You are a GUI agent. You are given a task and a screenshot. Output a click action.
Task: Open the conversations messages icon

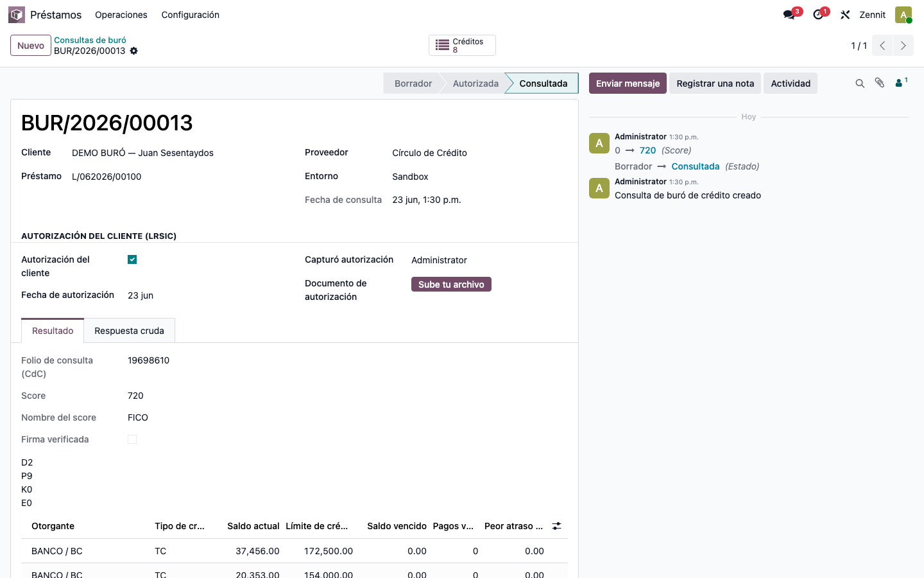(789, 15)
